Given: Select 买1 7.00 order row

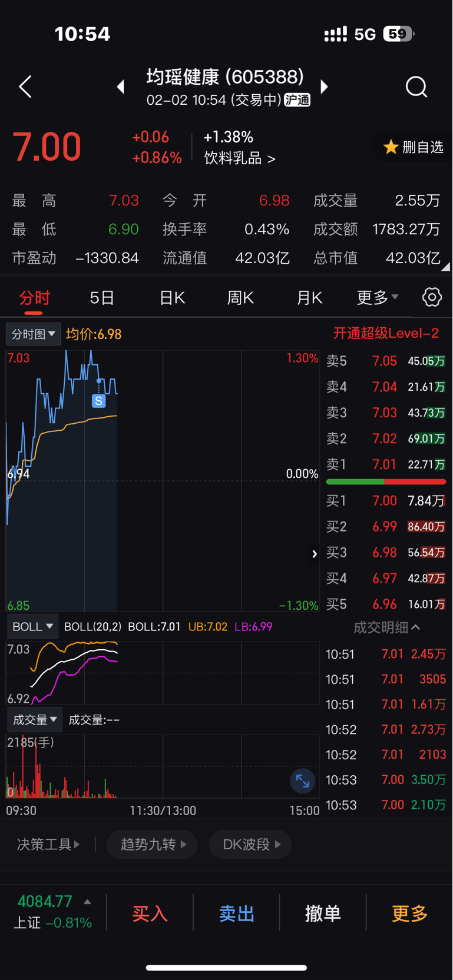Looking at the screenshot, I should pyautogui.click(x=386, y=501).
